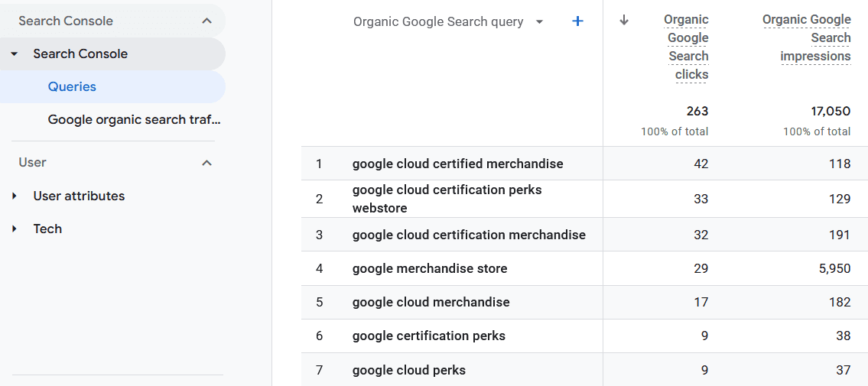The height and width of the screenshot is (386, 868).
Task: Open the Organic Google Search query dropdown
Action: coord(539,22)
